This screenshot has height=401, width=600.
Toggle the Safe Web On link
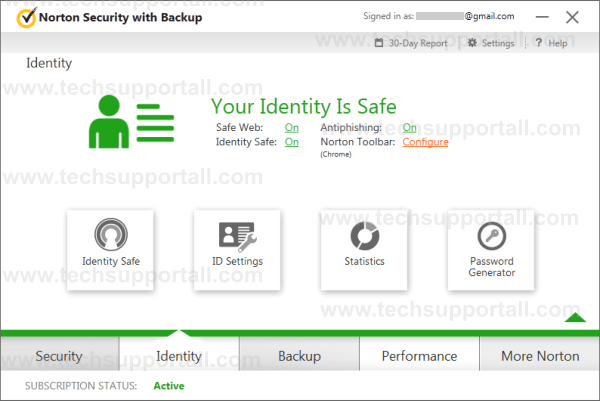292,127
